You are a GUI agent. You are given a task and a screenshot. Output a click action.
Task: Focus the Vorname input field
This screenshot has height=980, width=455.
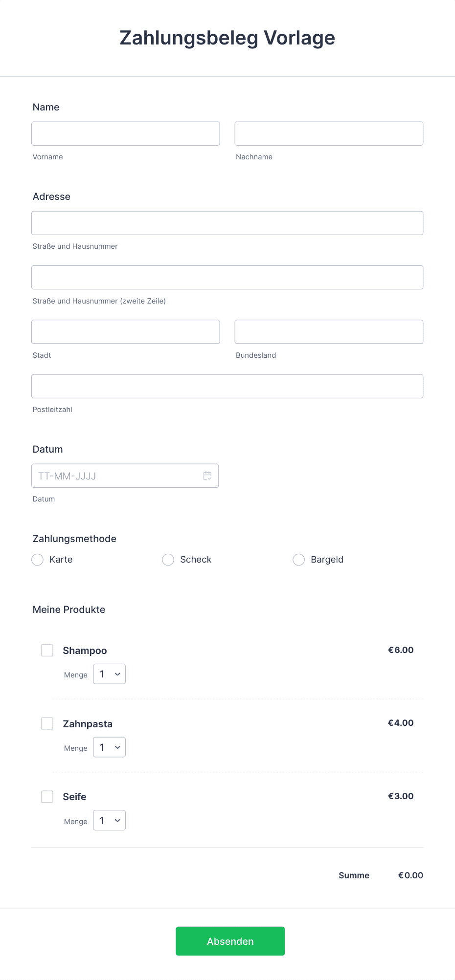click(126, 133)
